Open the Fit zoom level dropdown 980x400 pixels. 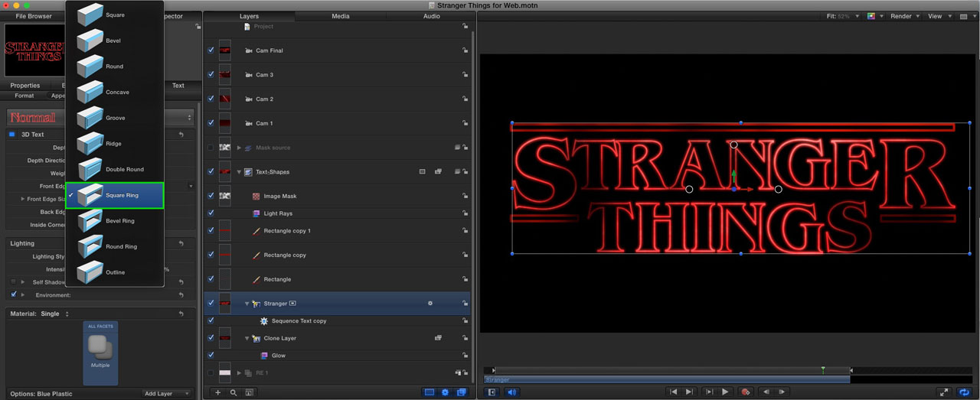pyautogui.click(x=843, y=16)
